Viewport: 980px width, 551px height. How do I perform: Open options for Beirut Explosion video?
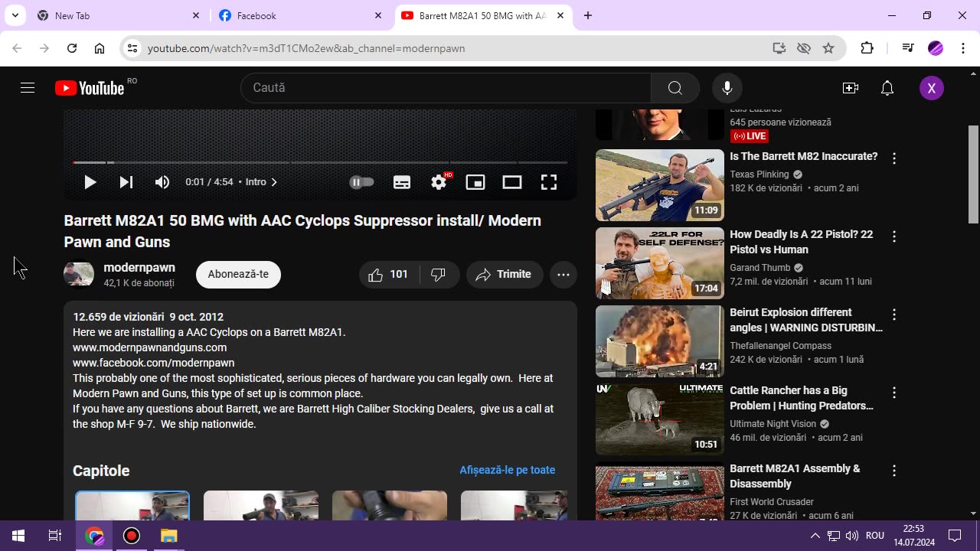click(894, 315)
